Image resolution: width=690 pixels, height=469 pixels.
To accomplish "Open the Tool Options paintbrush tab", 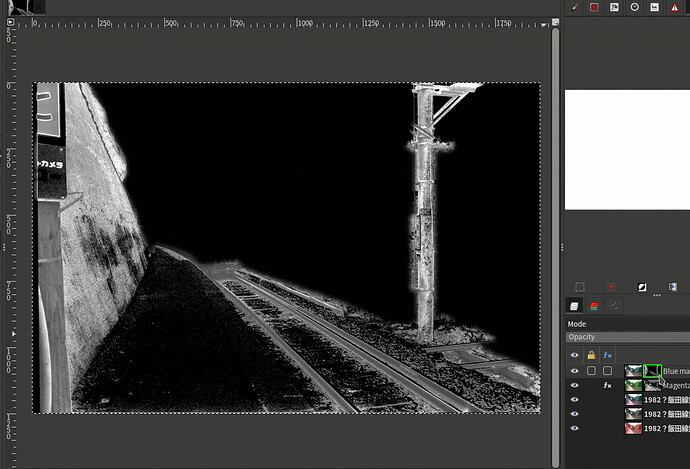I will (575, 7).
